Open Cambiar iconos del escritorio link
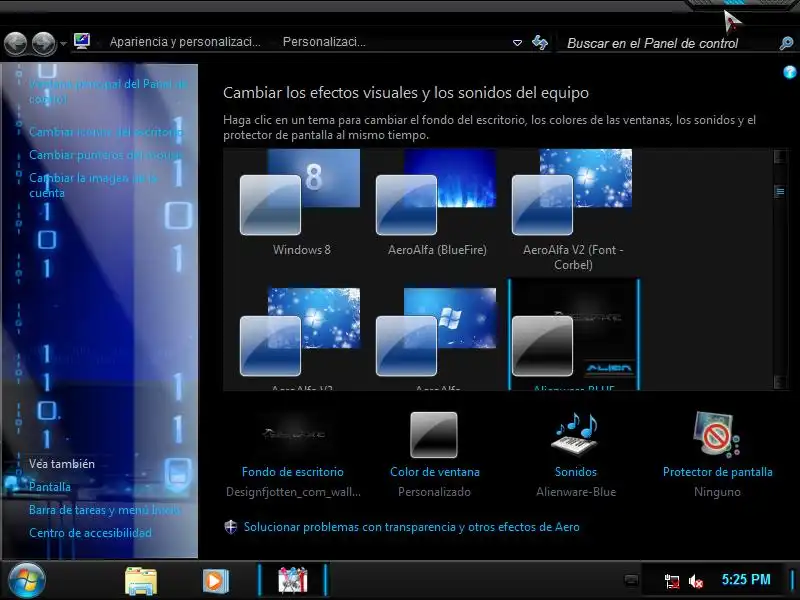The height and width of the screenshot is (600, 800). click(x=106, y=132)
